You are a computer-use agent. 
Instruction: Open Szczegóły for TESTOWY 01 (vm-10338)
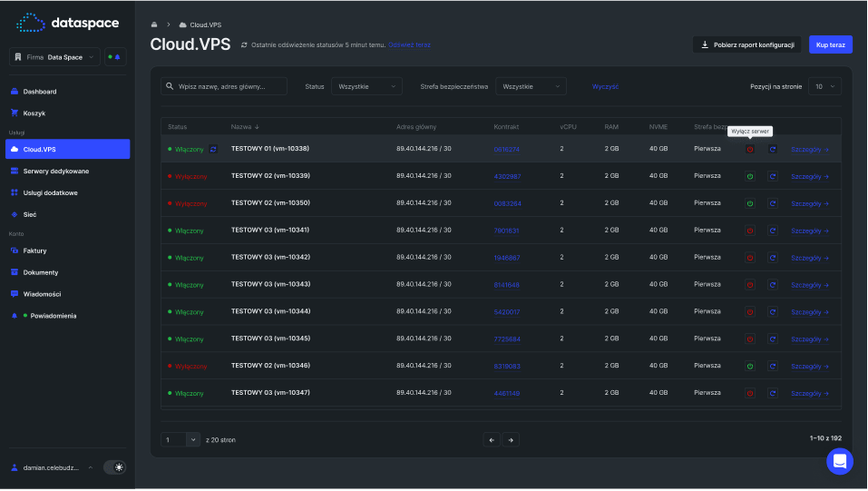click(810, 150)
